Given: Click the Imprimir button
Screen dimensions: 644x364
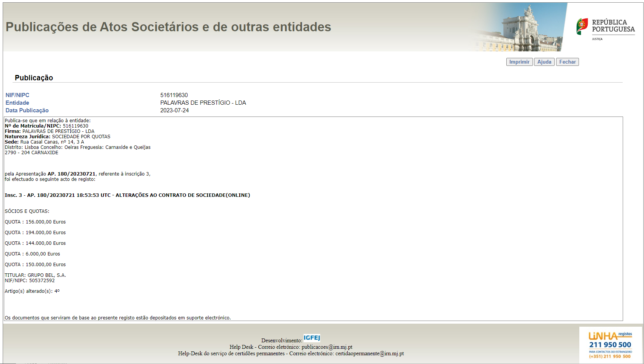Looking at the screenshot, I should point(519,62).
